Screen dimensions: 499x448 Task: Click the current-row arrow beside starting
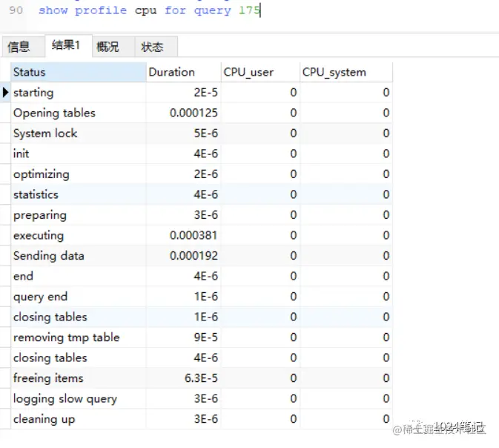click(x=5, y=92)
